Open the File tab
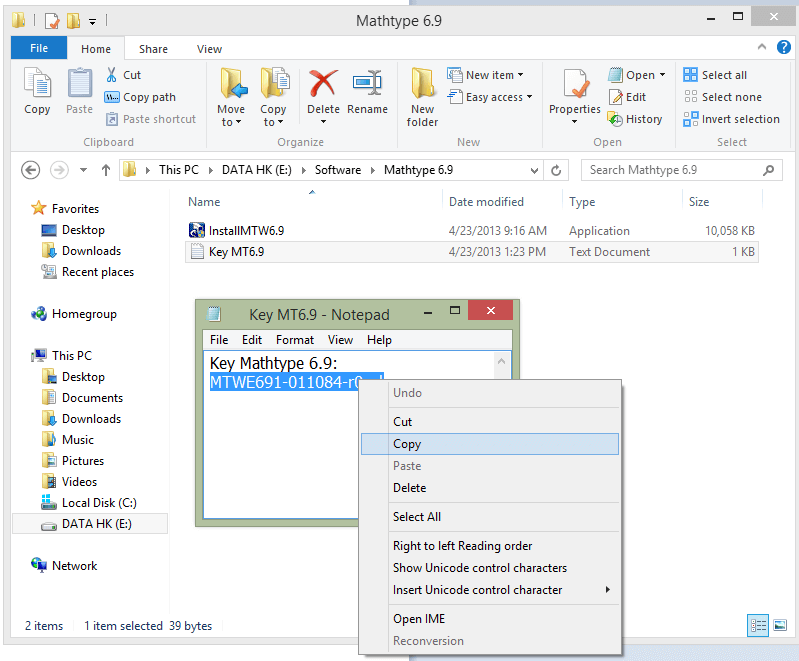Screen dimensions: 799x661 click(x=39, y=48)
